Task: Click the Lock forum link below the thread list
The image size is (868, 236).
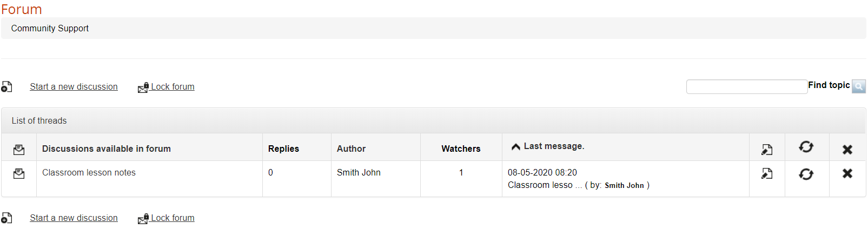Action: pos(173,218)
